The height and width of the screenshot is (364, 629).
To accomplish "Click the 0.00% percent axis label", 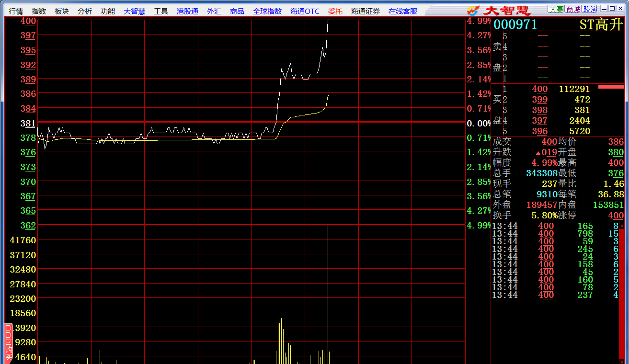I will [479, 124].
